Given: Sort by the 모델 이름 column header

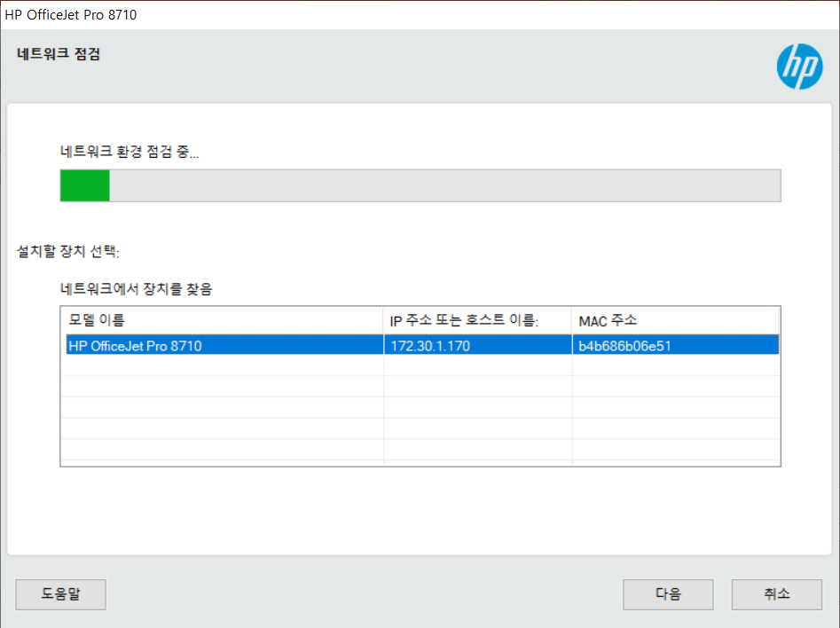Looking at the screenshot, I should 97,319.
